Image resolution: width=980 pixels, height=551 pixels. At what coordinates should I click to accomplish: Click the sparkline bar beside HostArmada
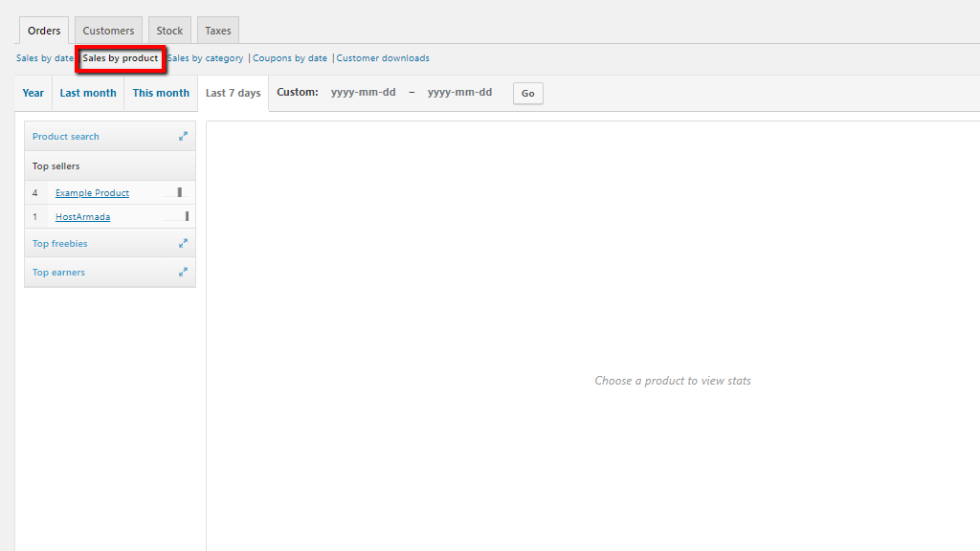pyautogui.click(x=186, y=217)
